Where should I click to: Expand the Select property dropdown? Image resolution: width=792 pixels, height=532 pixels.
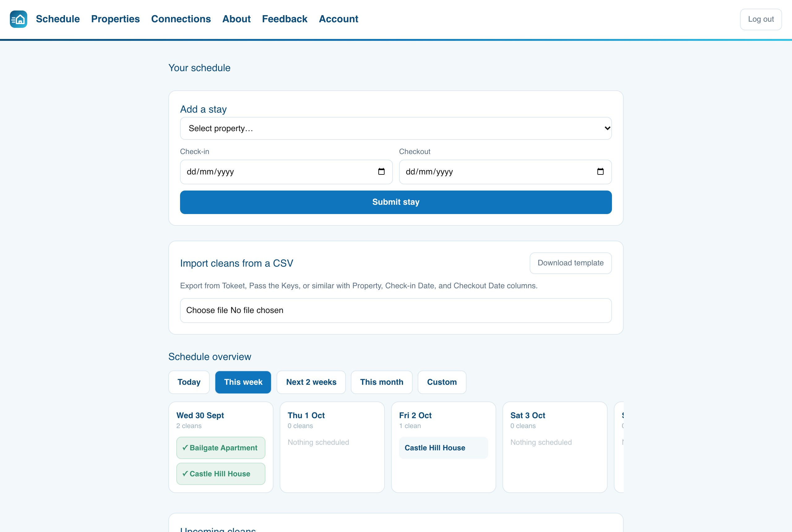tap(396, 128)
